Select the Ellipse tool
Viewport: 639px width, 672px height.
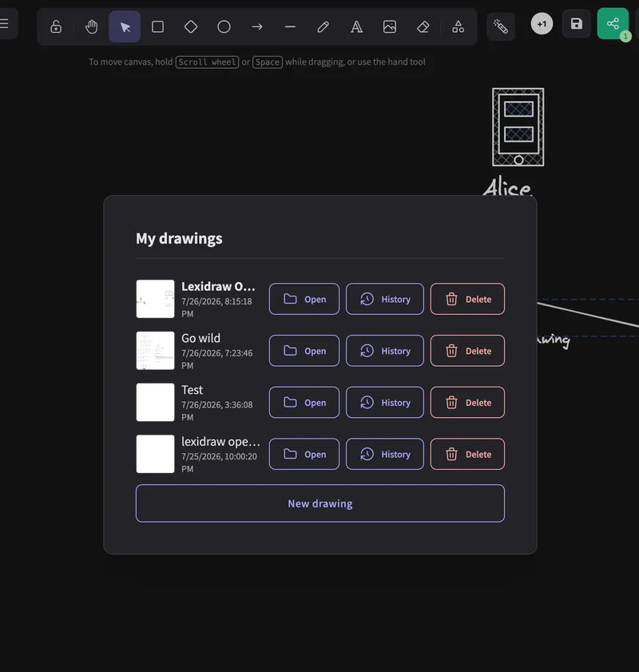[224, 27]
